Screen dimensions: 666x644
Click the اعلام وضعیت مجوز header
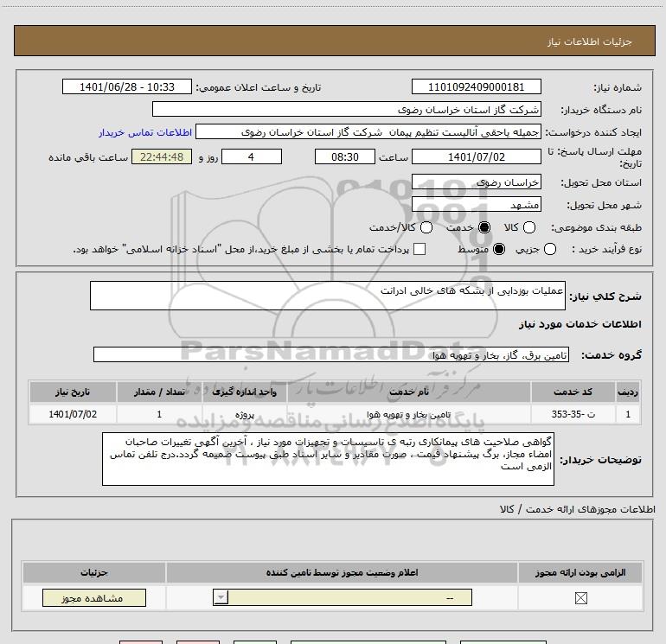(342, 572)
